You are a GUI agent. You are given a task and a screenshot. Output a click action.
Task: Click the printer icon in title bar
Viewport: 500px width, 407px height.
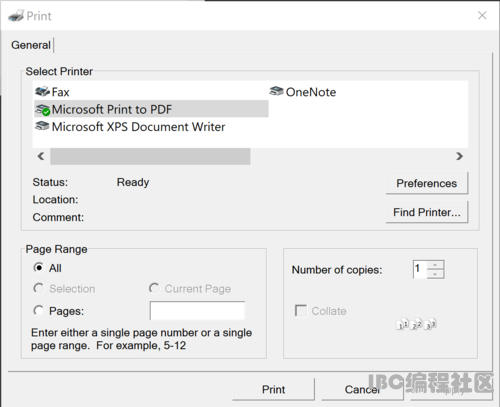coord(16,16)
